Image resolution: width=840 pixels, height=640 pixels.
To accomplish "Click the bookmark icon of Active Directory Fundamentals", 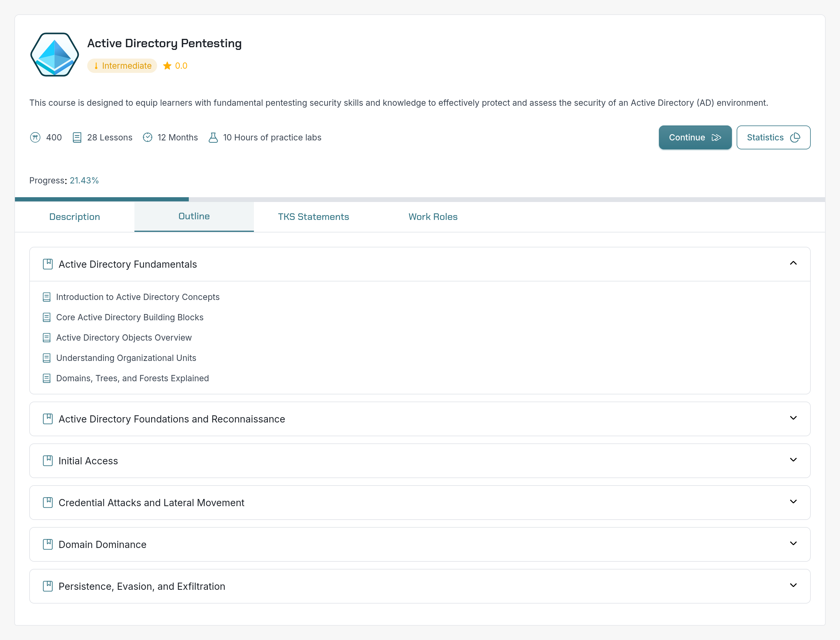I will pos(47,264).
